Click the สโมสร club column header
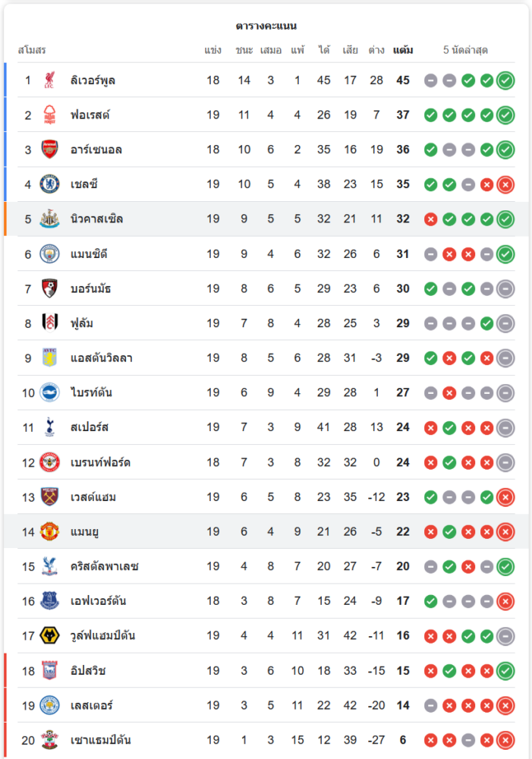 point(32,50)
